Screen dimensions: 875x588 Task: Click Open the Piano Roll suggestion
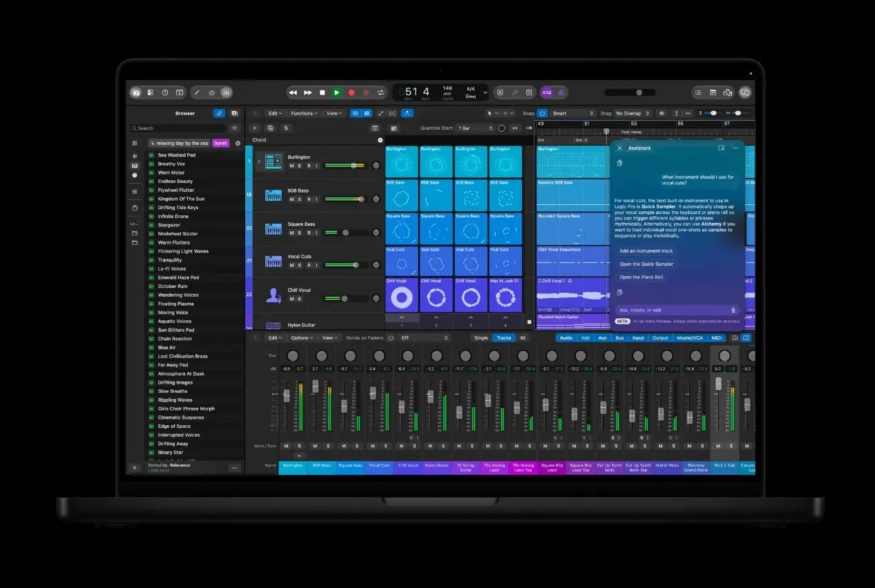point(641,277)
